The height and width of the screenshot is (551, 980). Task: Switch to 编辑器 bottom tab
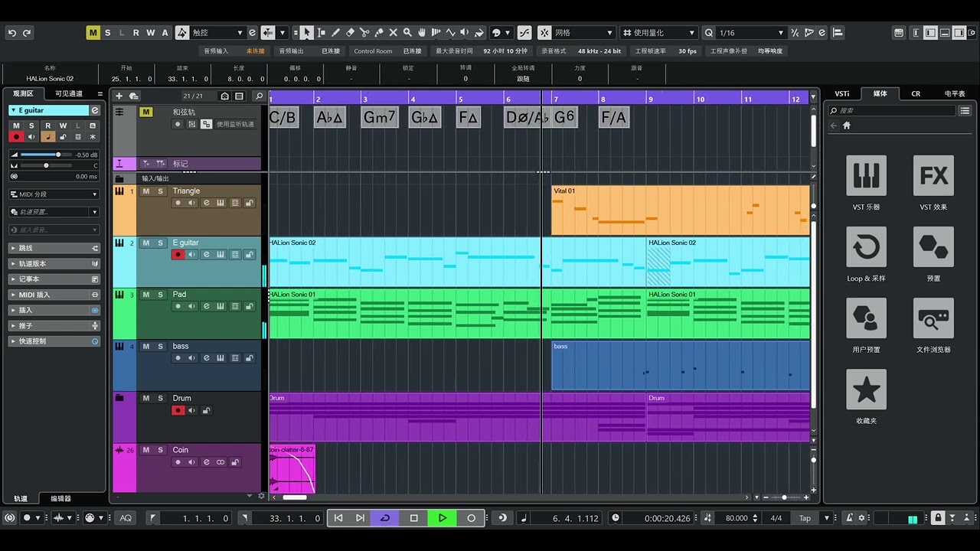(61, 498)
